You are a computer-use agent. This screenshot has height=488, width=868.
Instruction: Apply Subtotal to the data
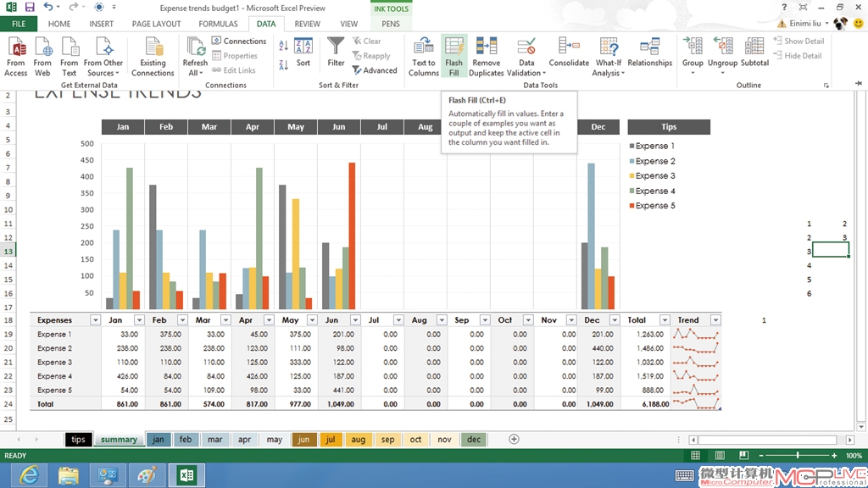click(x=754, y=53)
